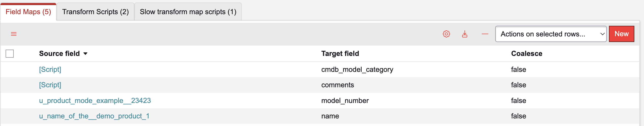Click the Source field sort arrow

tap(86, 54)
